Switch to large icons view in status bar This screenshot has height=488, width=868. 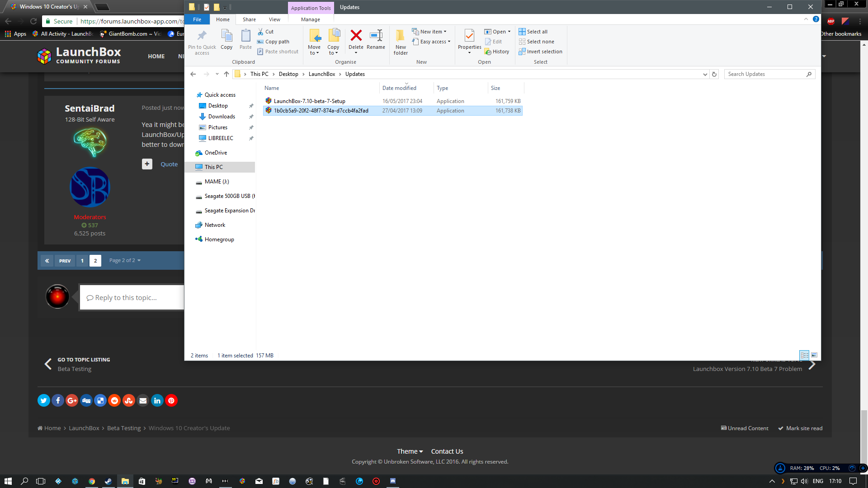(x=814, y=355)
